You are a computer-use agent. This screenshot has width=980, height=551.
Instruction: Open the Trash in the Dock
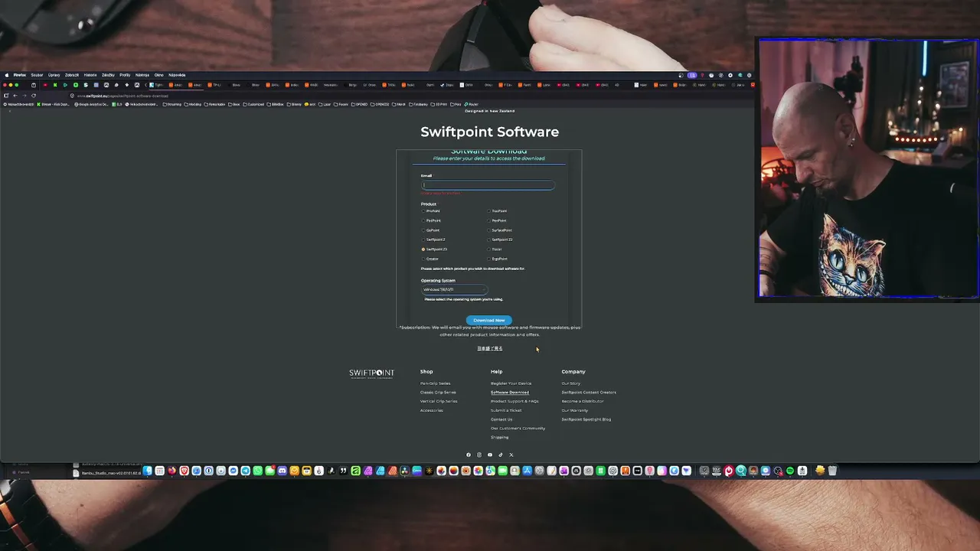point(832,471)
